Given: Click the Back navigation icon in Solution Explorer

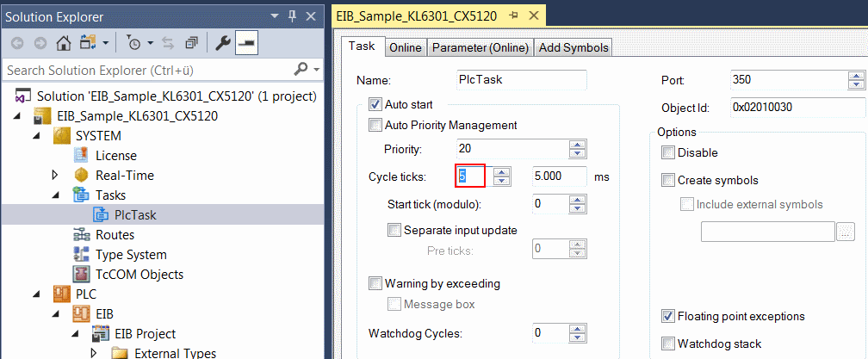Looking at the screenshot, I should pyautogui.click(x=16, y=44).
